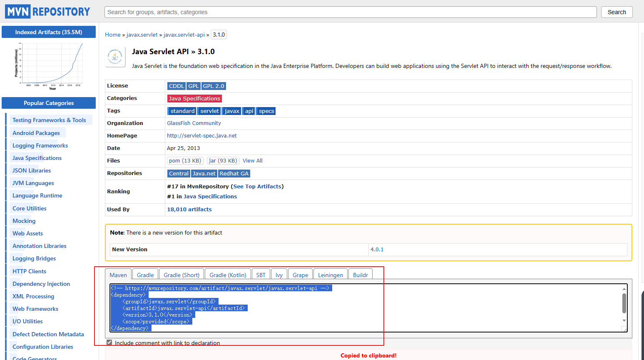Click the javax tag
The width and height of the screenshot is (644, 360).
(x=232, y=111)
